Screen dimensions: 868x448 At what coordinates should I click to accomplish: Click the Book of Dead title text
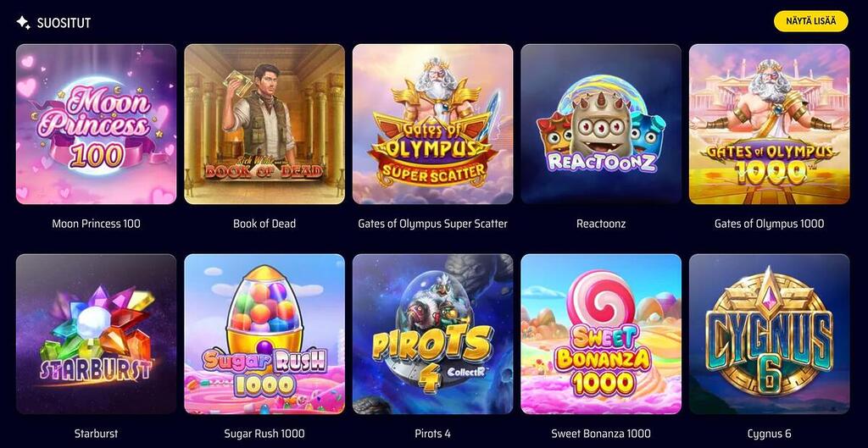pyautogui.click(x=264, y=224)
